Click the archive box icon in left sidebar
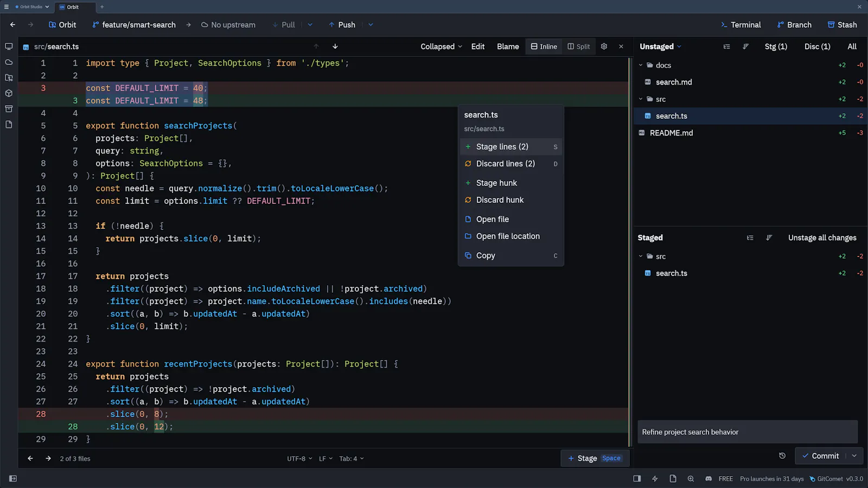Screen dimensions: 868x488 point(9,109)
